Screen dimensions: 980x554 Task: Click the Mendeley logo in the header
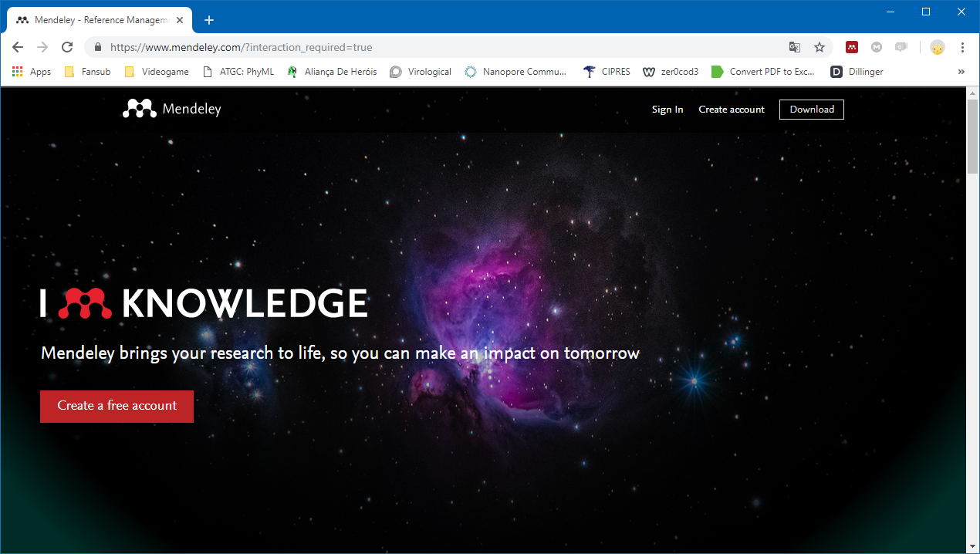point(172,109)
